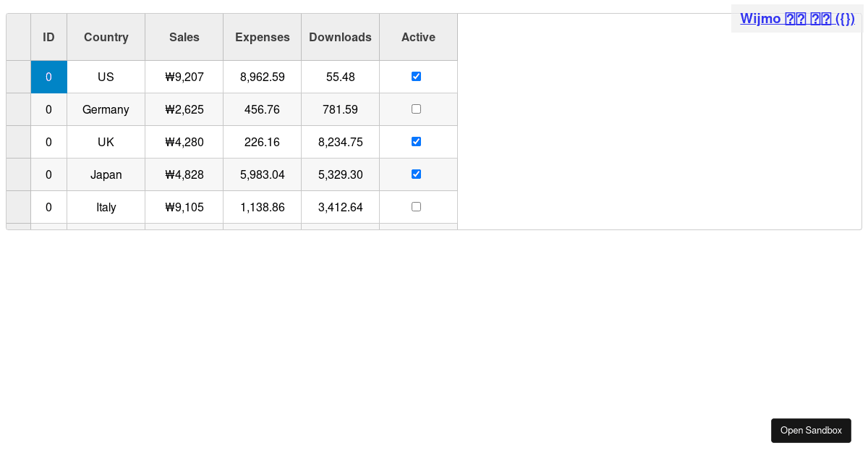Pick the ID cell in the Japan row
This screenshot has width=868, height=456.
click(x=49, y=174)
